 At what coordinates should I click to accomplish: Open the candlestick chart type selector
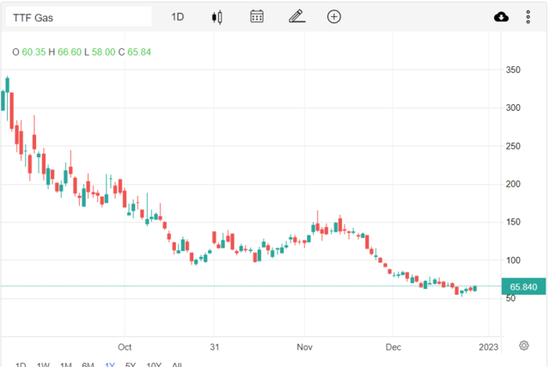(x=217, y=17)
